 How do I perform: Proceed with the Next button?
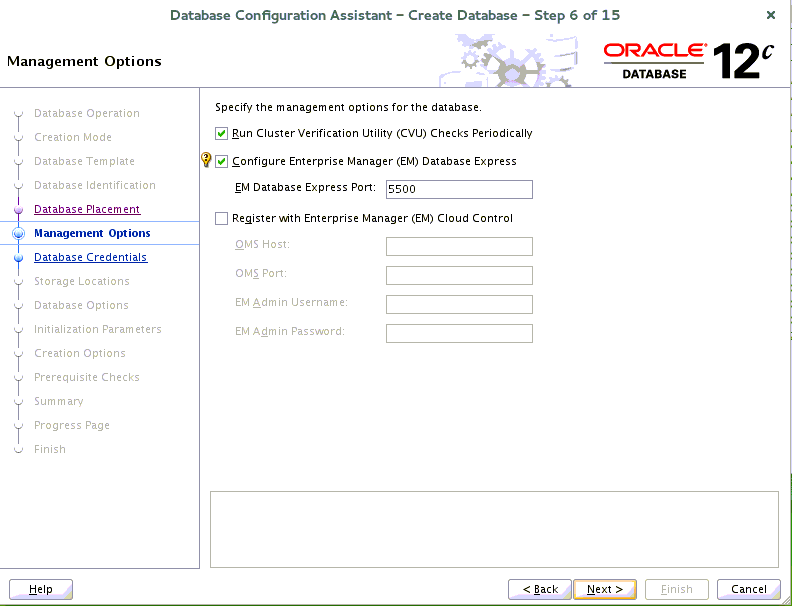[605, 589]
